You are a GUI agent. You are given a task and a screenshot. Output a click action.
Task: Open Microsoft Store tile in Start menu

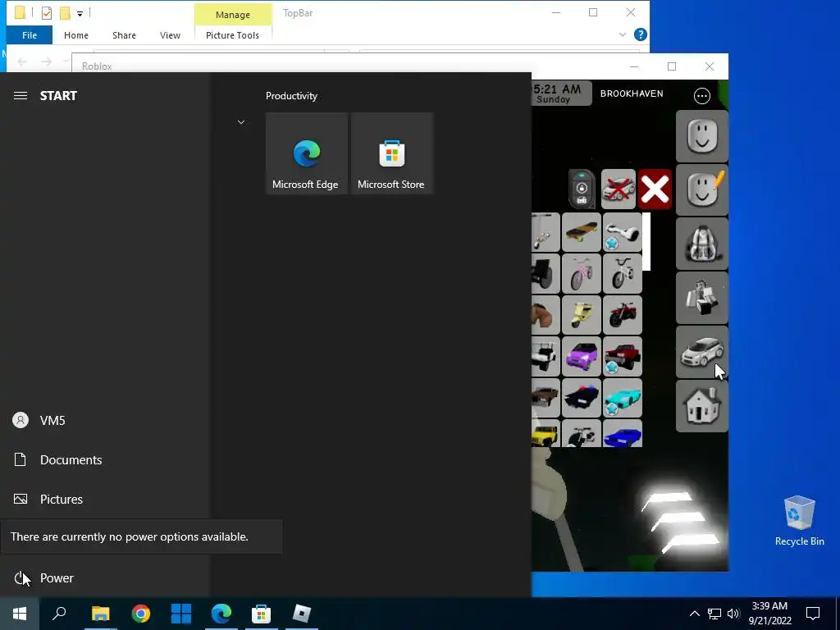(x=391, y=153)
